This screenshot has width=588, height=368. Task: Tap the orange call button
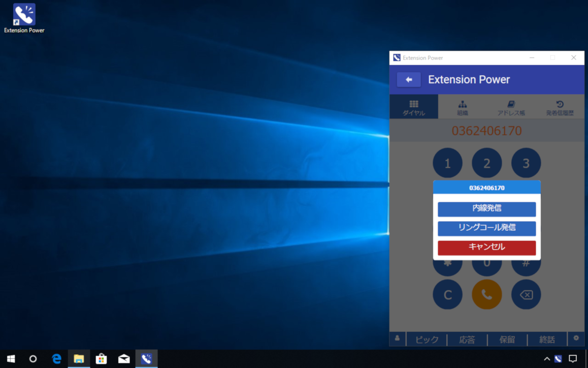[x=486, y=294]
